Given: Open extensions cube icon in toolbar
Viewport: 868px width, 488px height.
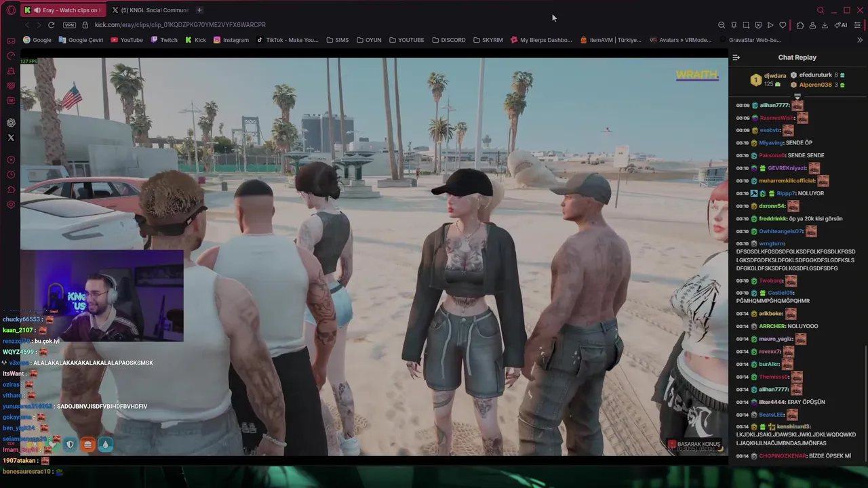Looking at the screenshot, I should pos(800,25).
